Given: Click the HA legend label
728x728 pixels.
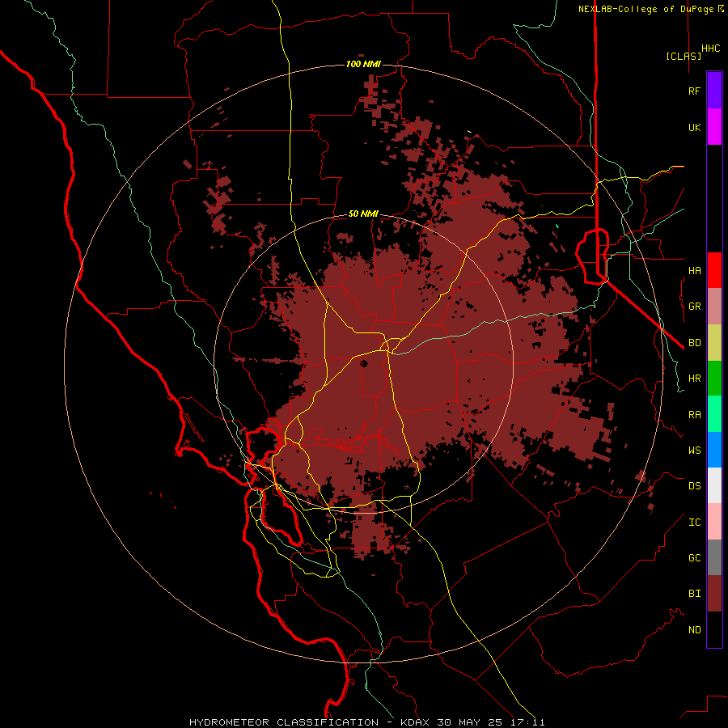Looking at the screenshot, I should click(694, 271).
